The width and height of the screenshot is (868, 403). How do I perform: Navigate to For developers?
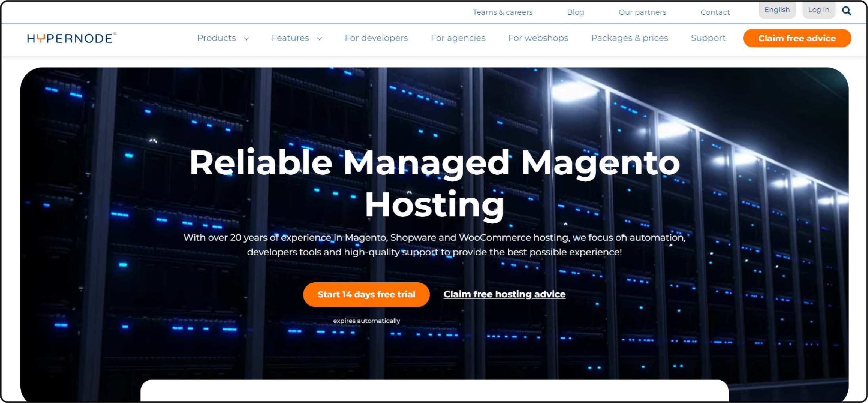point(376,38)
